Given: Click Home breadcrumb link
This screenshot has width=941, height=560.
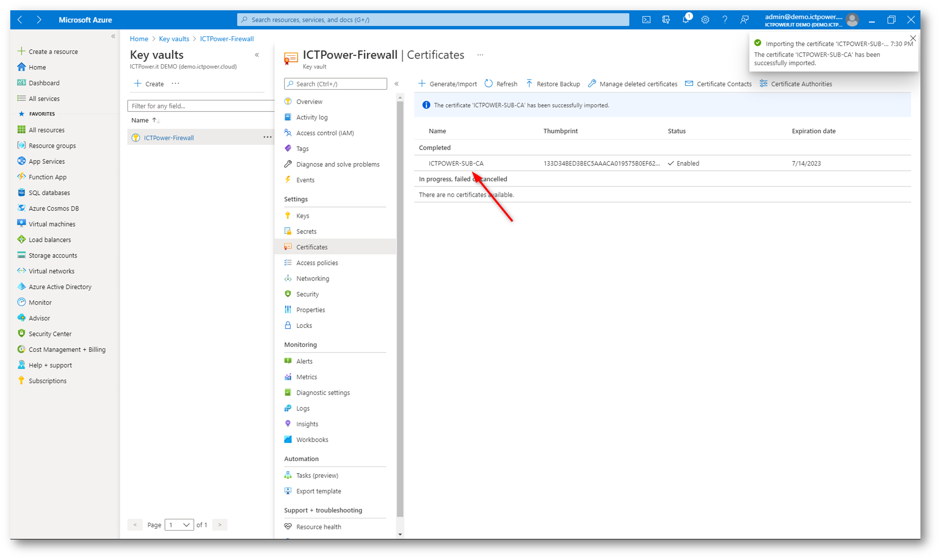Looking at the screenshot, I should click(139, 39).
